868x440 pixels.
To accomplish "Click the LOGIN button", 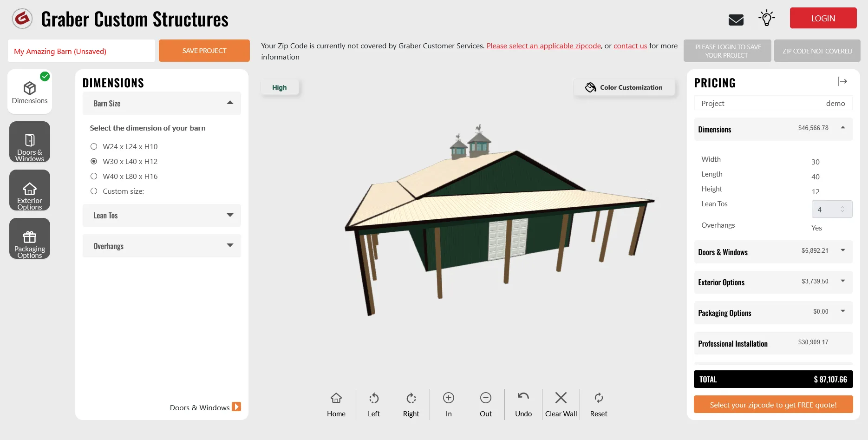I will click(823, 18).
